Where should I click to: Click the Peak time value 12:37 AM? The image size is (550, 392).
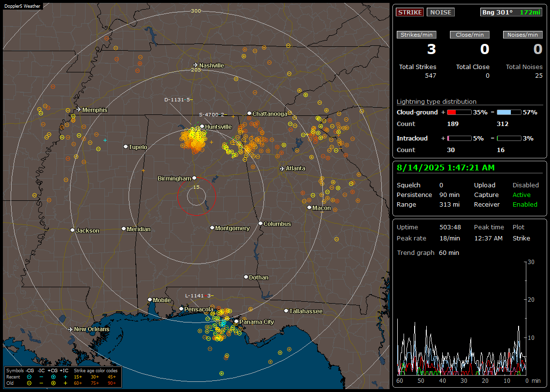pos(488,238)
